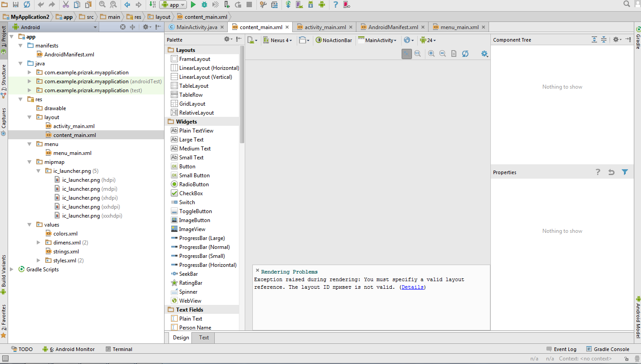This screenshot has height=364, width=641.
Task: Open the AVD Manager icon
Action: tap(299, 4)
